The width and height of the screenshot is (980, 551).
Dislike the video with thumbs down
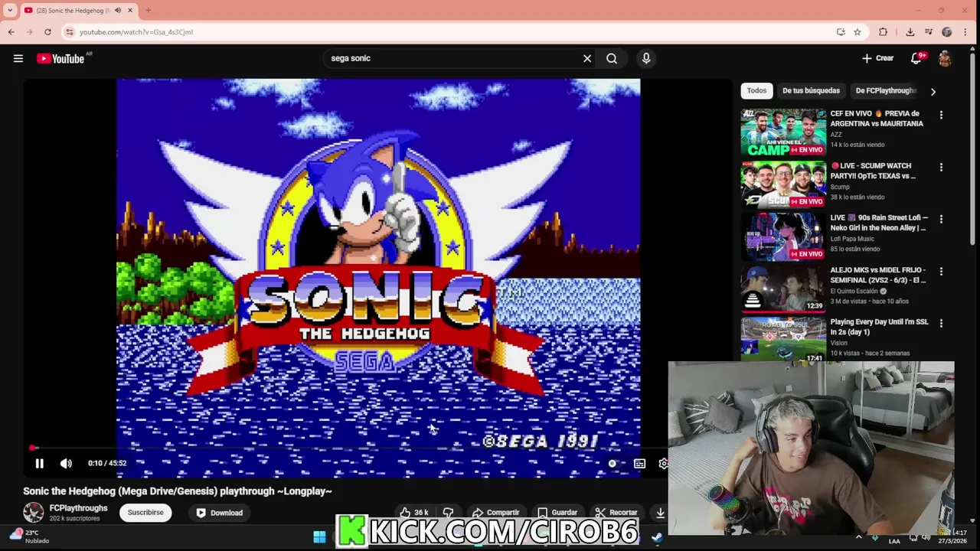click(449, 513)
